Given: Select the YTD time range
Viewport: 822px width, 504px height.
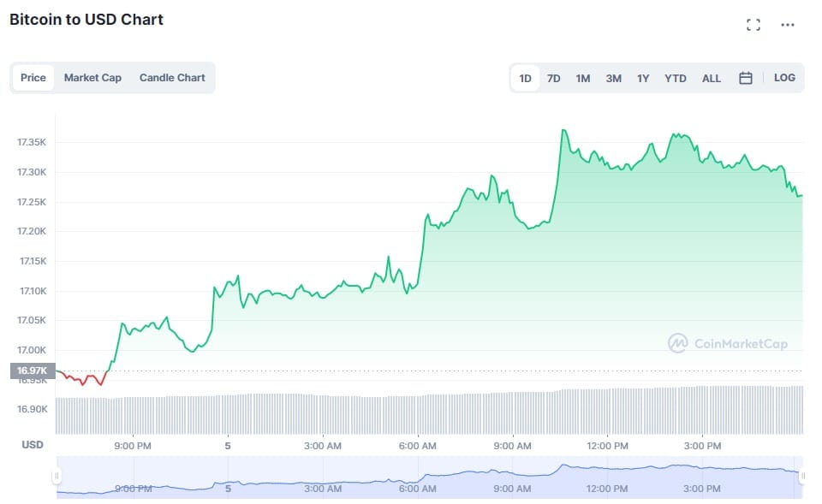Looking at the screenshot, I should click(676, 78).
